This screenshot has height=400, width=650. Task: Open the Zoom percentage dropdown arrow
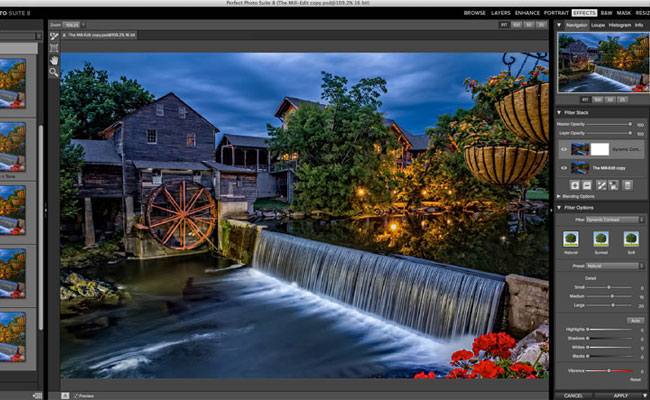pos(83,25)
